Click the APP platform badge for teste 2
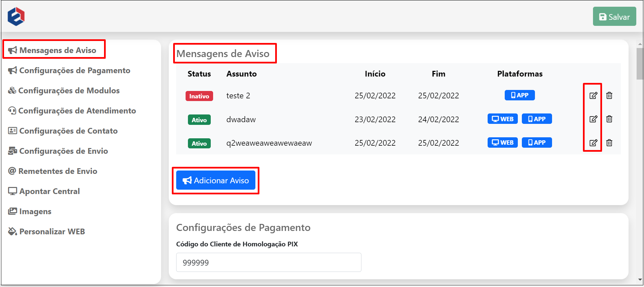The height and width of the screenshot is (287, 644). point(519,95)
